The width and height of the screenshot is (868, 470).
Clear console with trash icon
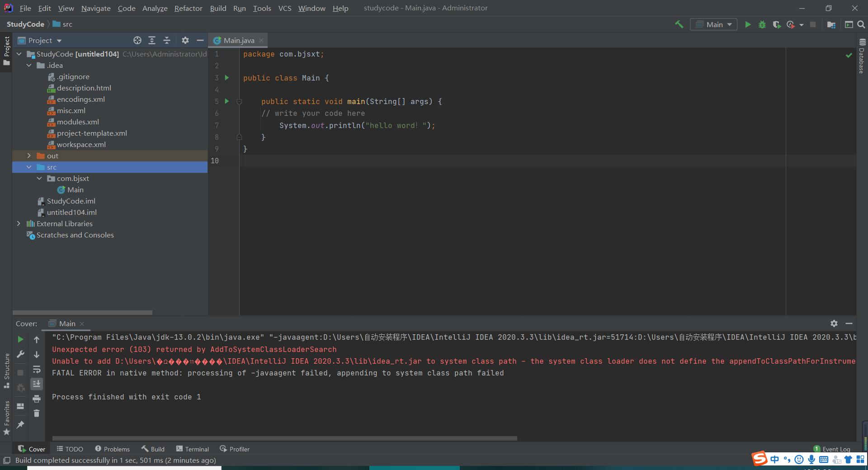[x=37, y=413]
